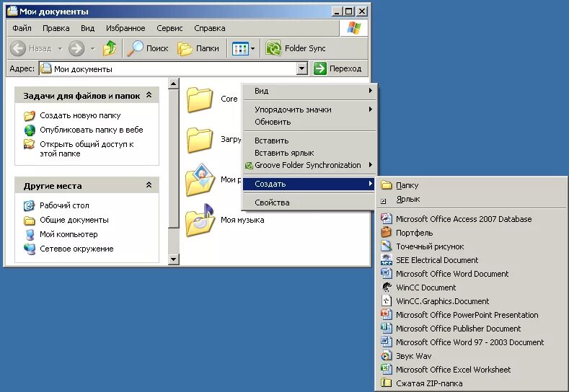Screen dimensions: 569x392
Task: Create new Папку from submenu
Action: click(x=472, y=185)
